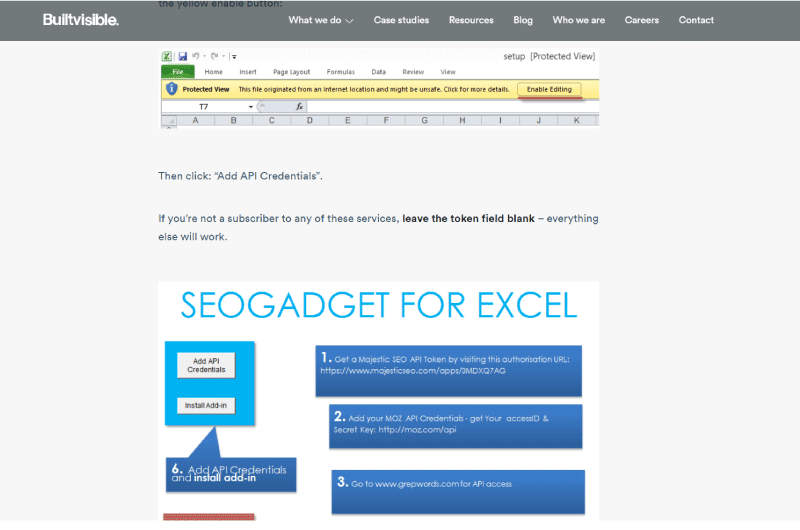Select column D header
The height and width of the screenshot is (530, 800).
click(310, 121)
